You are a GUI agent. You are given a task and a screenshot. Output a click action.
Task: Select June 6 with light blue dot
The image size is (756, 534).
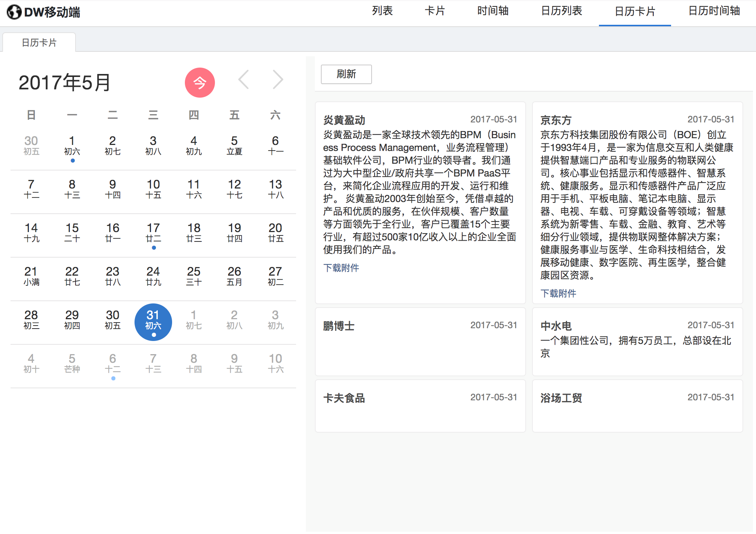tap(113, 366)
